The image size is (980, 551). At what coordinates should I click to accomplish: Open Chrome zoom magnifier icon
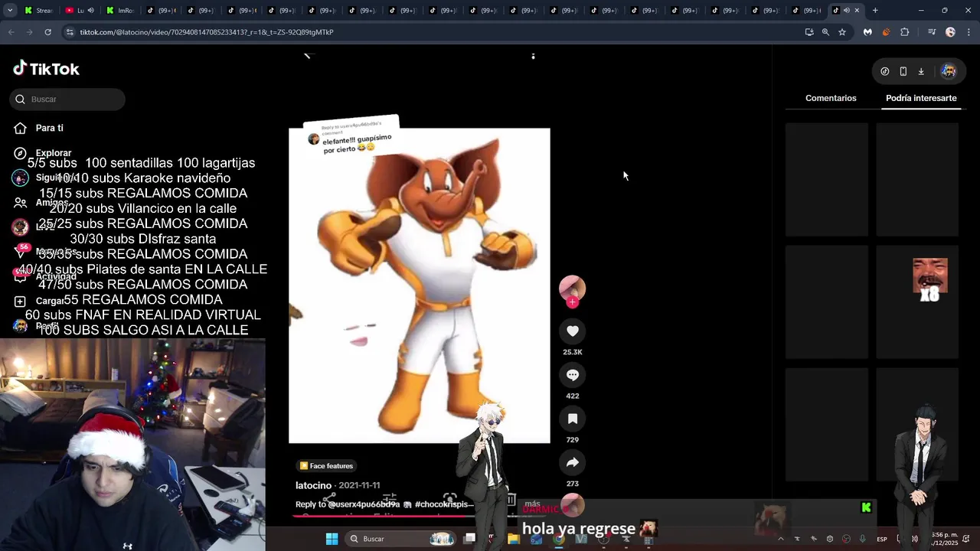(x=825, y=32)
